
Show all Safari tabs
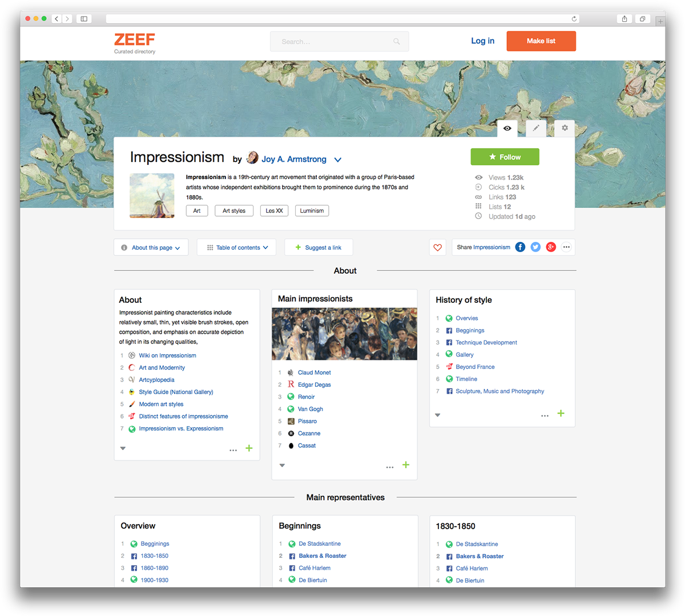click(643, 19)
